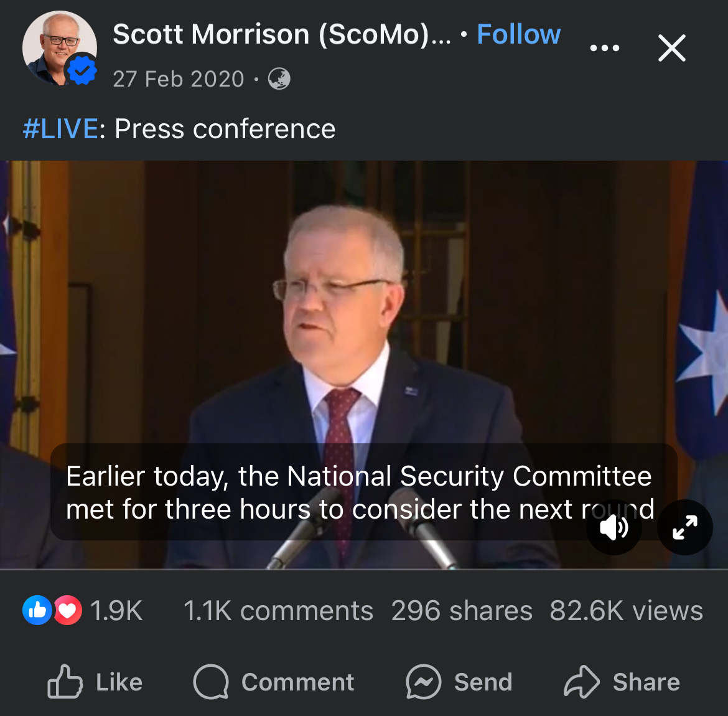The image size is (728, 716).
Task: Open the 27 Feb 2020 post timestamp
Action: pos(179,79)
